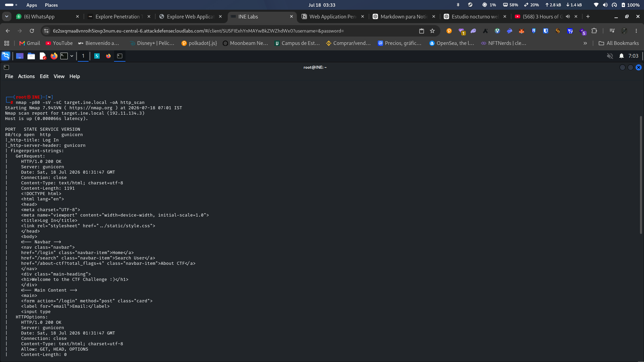View site information for the lab URL
The image size is (644, 362).
(46, 31)
